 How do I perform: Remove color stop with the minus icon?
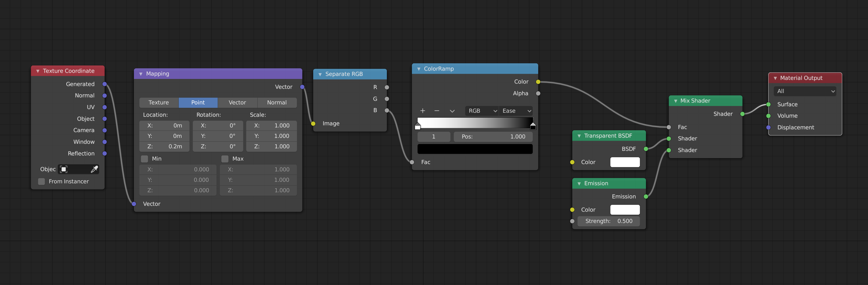[x=437, y=111]
